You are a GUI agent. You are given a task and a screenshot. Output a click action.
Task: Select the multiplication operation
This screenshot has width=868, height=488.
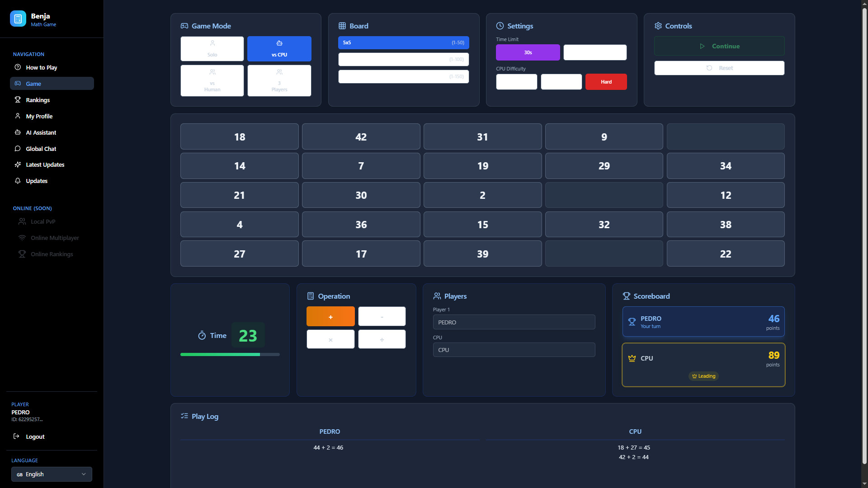click(x=330, y=339)
